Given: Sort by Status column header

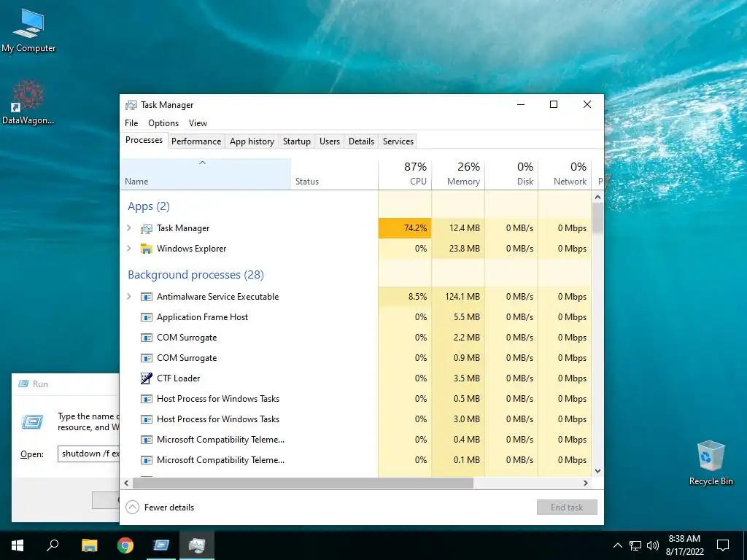Looking at the screenshot, I should tap(334, 174).
